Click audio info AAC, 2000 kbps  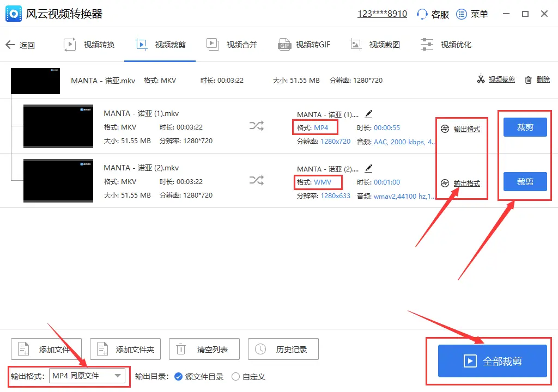404,142
